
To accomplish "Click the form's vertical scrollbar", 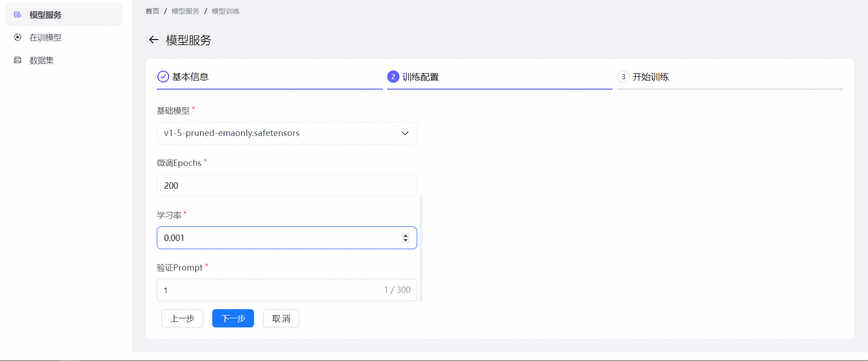I will coord(421,248).
